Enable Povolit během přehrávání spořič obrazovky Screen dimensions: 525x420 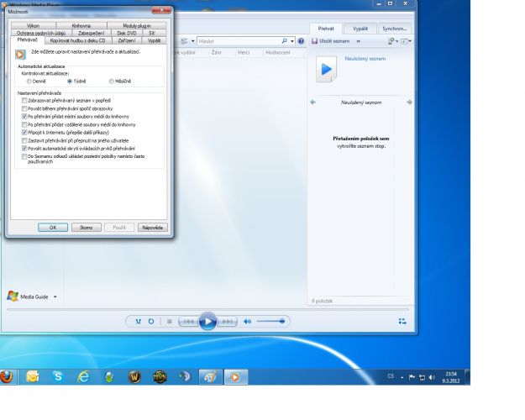click(24, 108)
